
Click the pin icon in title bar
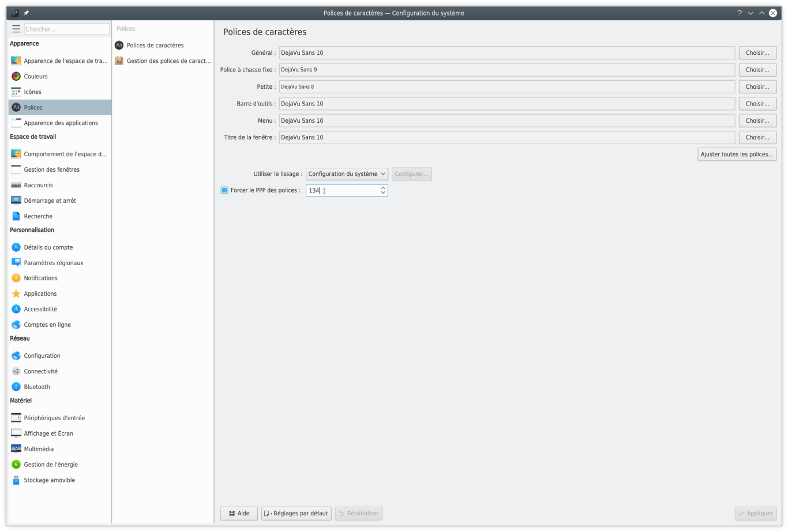[x=26, y=13]
